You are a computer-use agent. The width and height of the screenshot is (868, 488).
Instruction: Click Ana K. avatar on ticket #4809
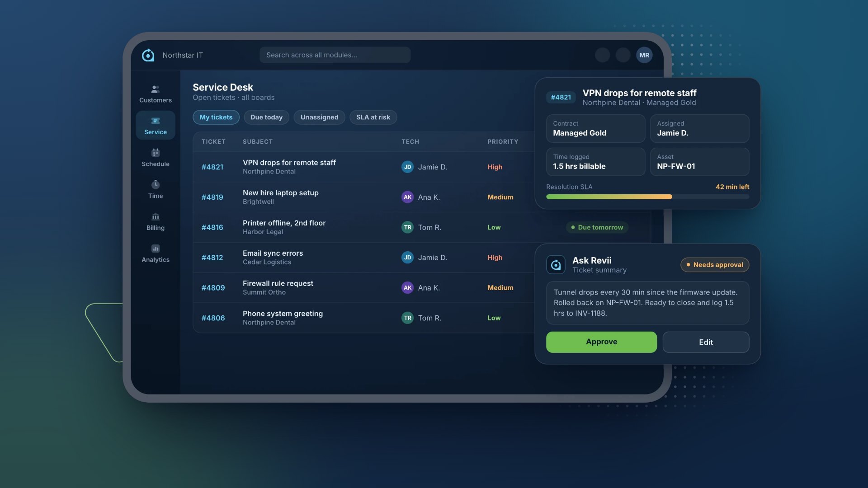pyautogui.click(x=407, y=288)
